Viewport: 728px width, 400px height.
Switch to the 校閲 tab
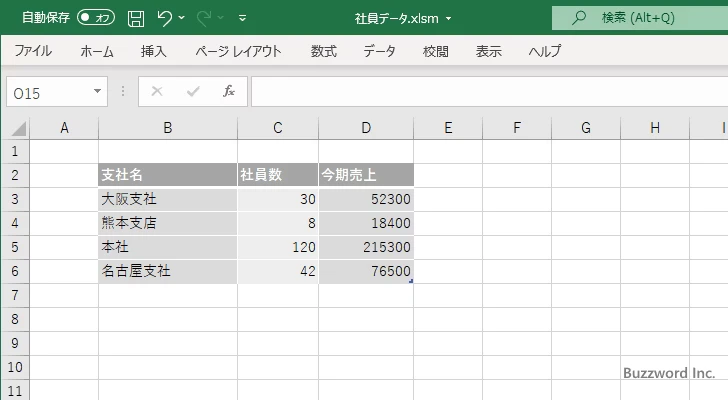coord(436,51)
